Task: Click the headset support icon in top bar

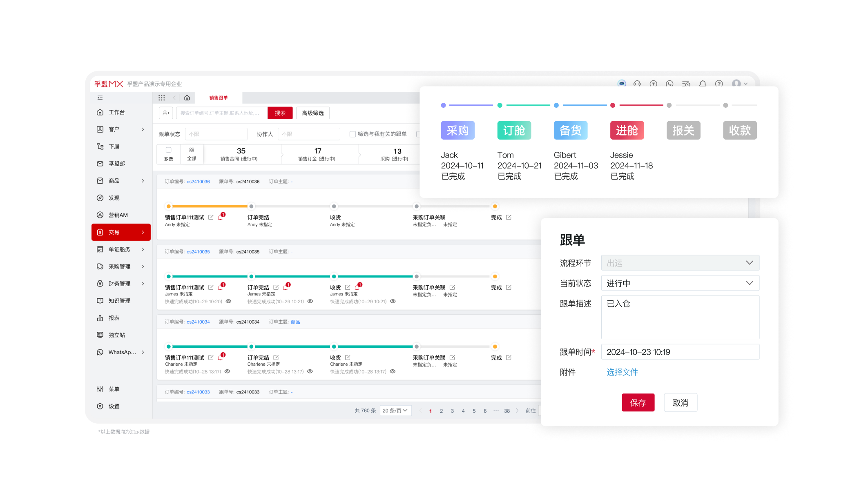Action: pyautogui.click(x=637, y=84)
